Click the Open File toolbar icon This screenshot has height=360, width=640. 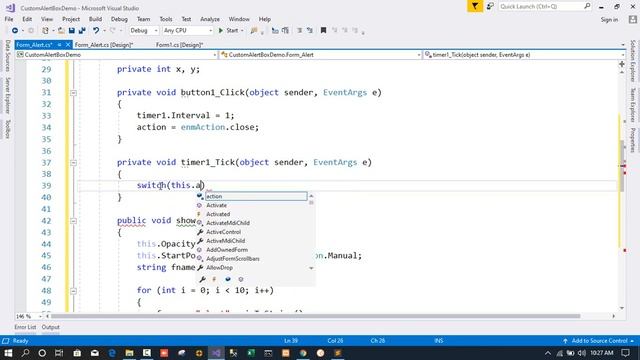[61, 31]
